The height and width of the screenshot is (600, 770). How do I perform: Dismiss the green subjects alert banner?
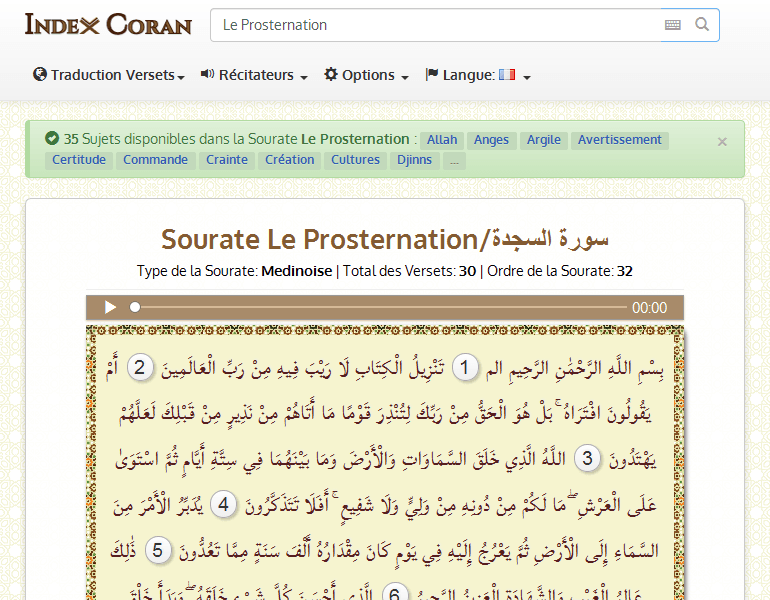point(722,142)
